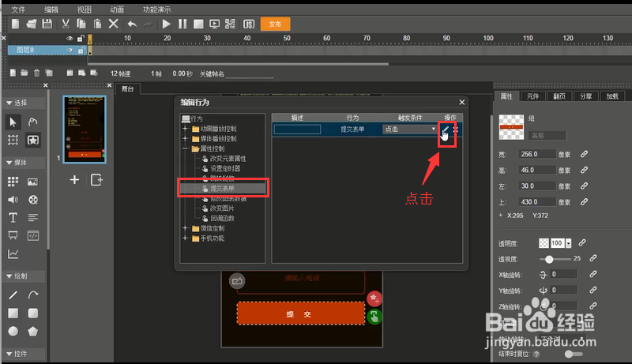Select the paragraph text tool
Viewport: 632px width, 364px height.
coord(32,218)
